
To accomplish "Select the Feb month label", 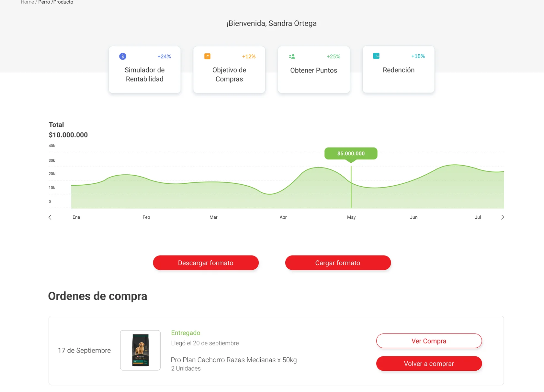I will pyautogui.click(x=146, y=217).
